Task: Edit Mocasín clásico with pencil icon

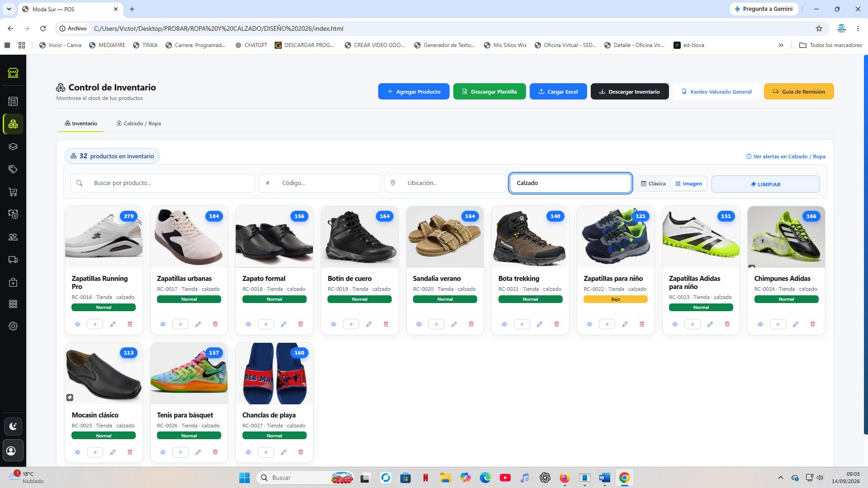Action: (113, 452)
